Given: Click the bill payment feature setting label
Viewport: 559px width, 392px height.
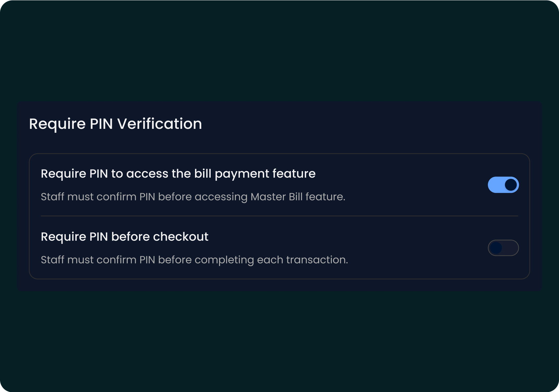Looking at the screenshot, I should (x=178, y=174).
